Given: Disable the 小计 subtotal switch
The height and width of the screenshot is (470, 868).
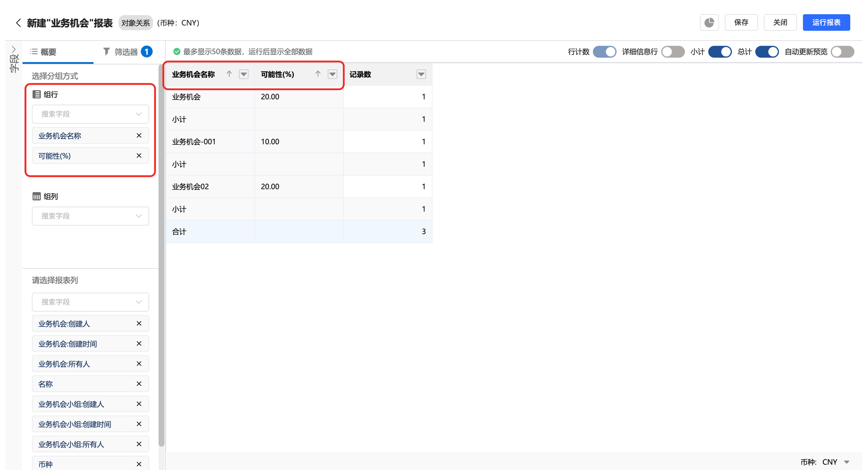Looking at the screenshot, I should tap(720, 52).
